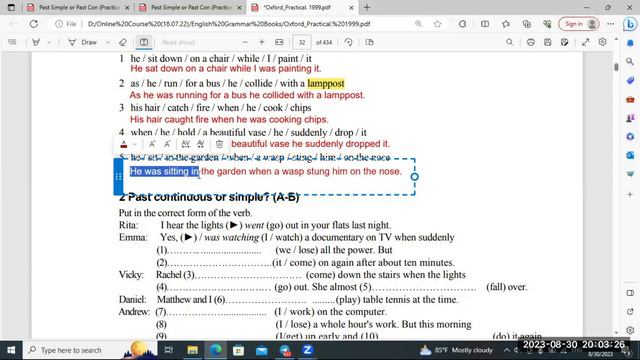
Task: Click the File info icon in address bar
Action: tap(66, 24)
